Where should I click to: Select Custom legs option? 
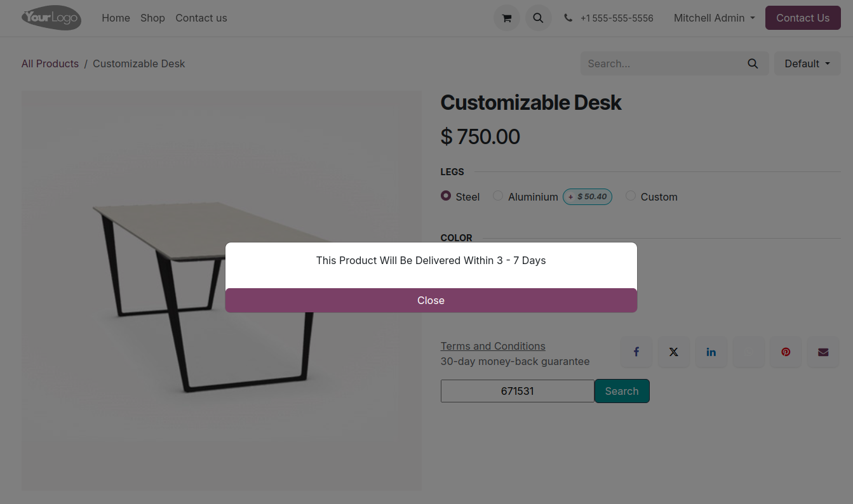point(631,196)
